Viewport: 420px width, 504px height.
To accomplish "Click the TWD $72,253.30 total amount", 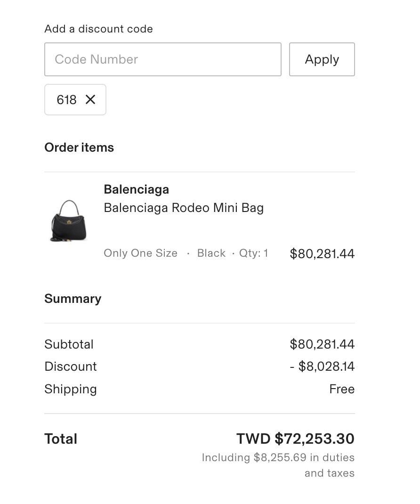I will 295,439.
